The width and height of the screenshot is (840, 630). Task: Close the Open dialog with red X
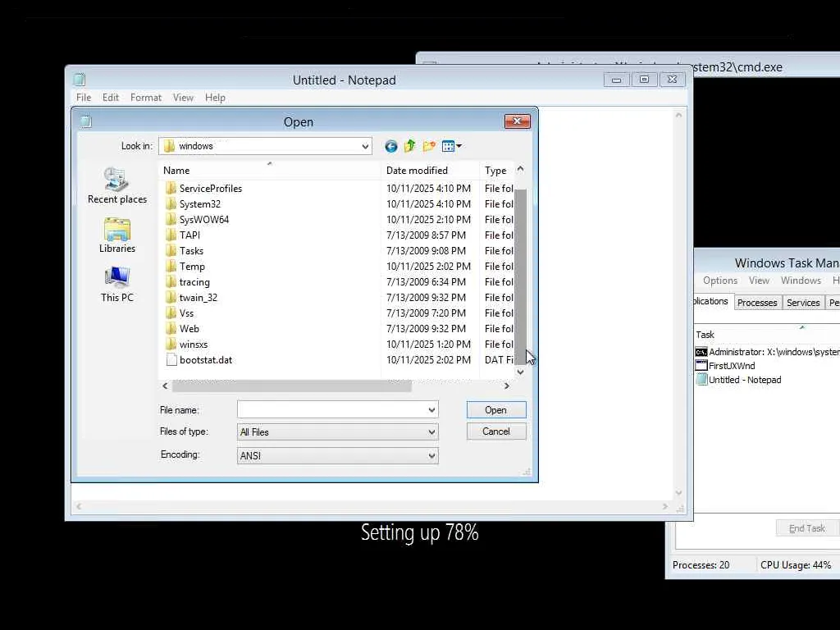(x=517, y=121)
